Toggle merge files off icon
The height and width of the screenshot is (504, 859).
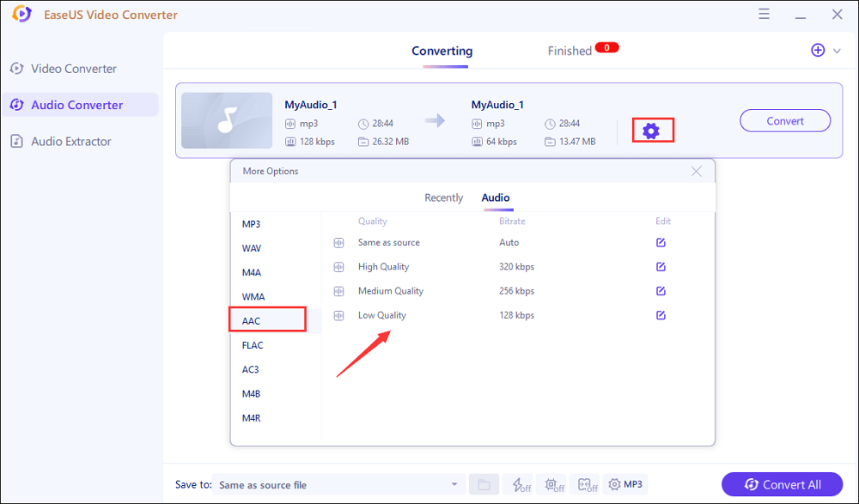pos(588,485)
